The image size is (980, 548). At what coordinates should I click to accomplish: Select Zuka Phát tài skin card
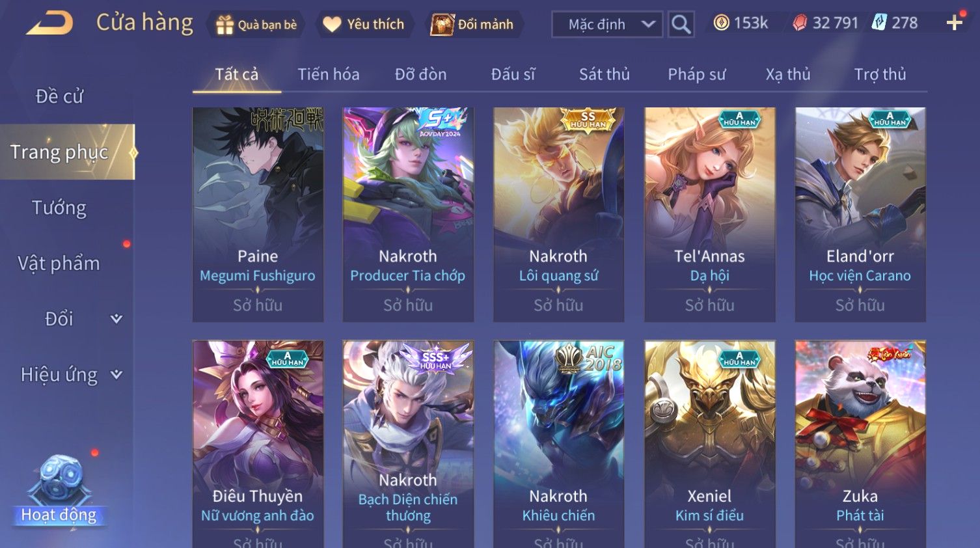point(860,444)
